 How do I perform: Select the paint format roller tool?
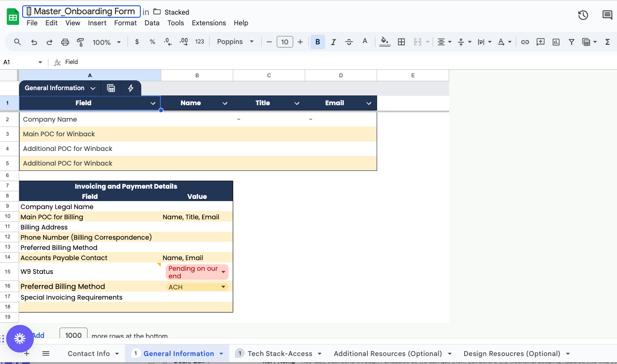(x=80, y=42)
